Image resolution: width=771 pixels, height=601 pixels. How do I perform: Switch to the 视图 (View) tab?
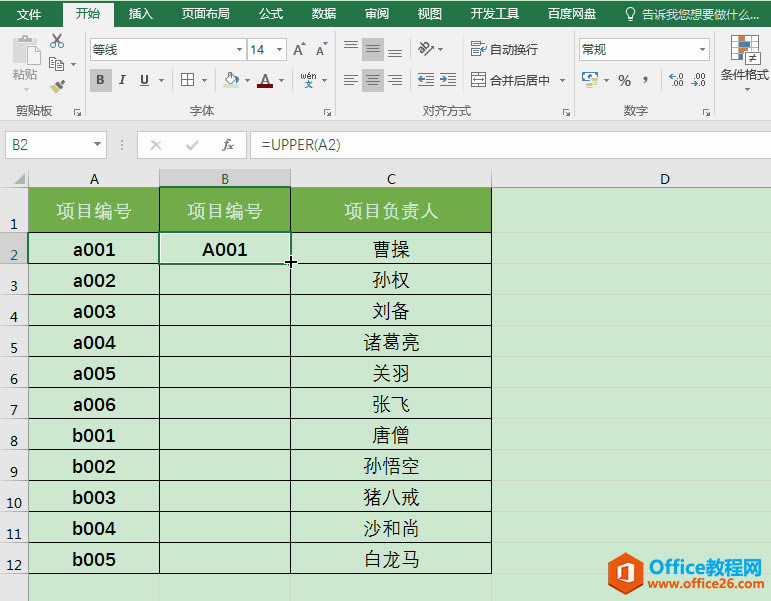click(429, 14)
